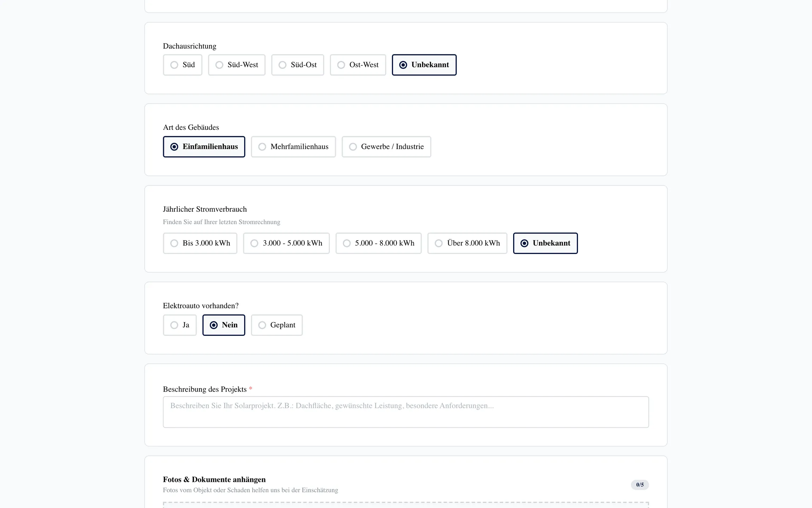Pick Süd-Ost under Dachausrichtung

297,65
